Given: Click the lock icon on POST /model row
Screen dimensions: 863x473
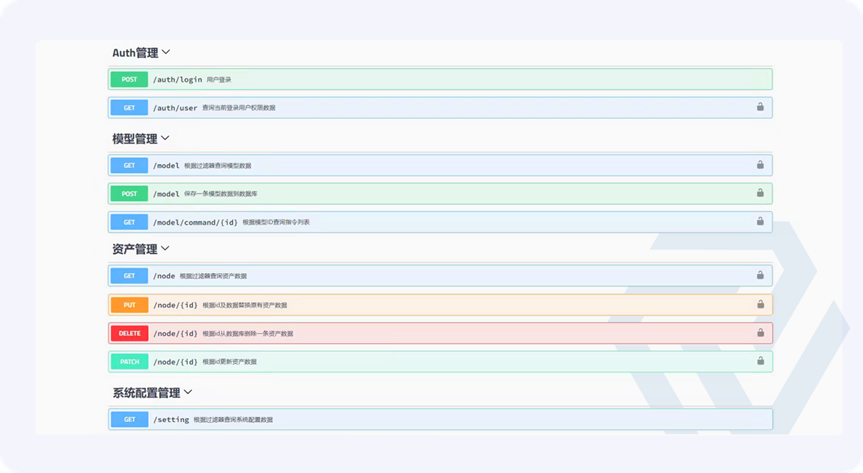Looking at the screenshot, I should [x=760, y=193].
